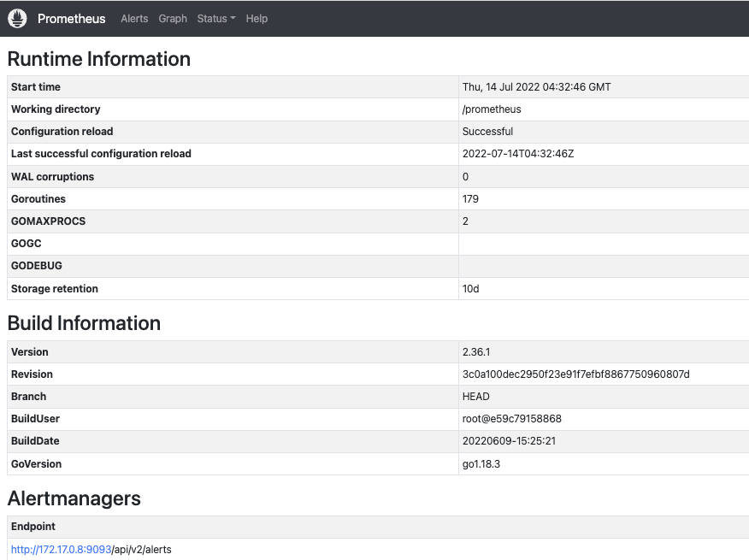Click the 'Build Information' heading
This screenshot has height=560, width=749.
point(84,323)
